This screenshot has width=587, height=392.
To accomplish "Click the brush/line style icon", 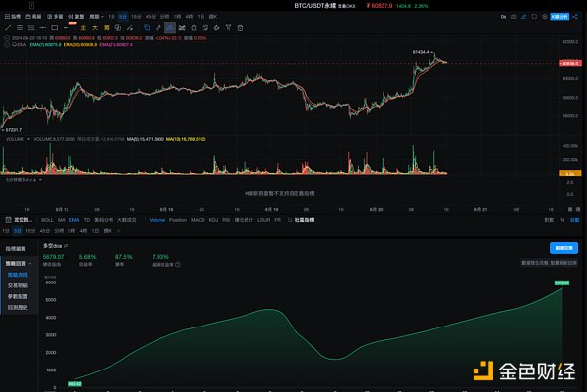I will click(x=130, y=28).
